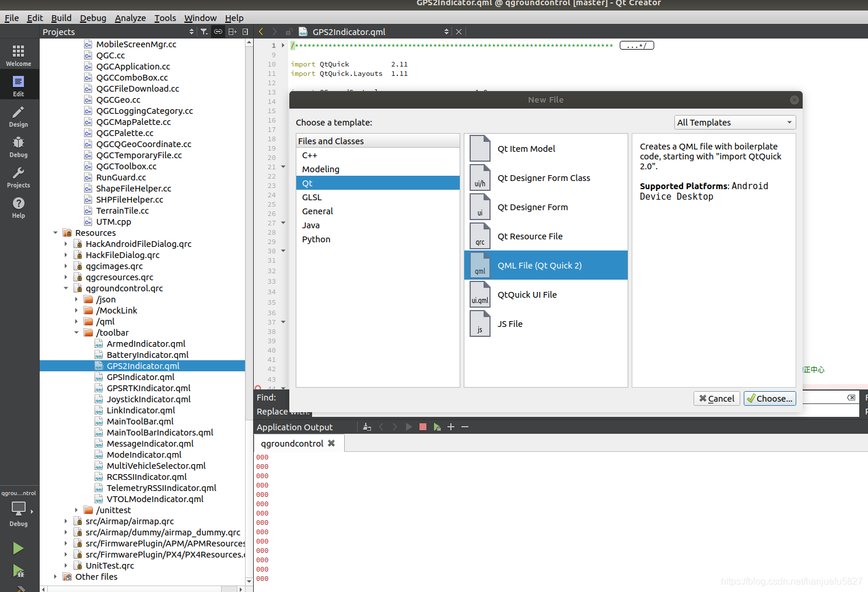Toggle synchronize with editor link icon
The image size is (868, 592).
coord(218,32)
